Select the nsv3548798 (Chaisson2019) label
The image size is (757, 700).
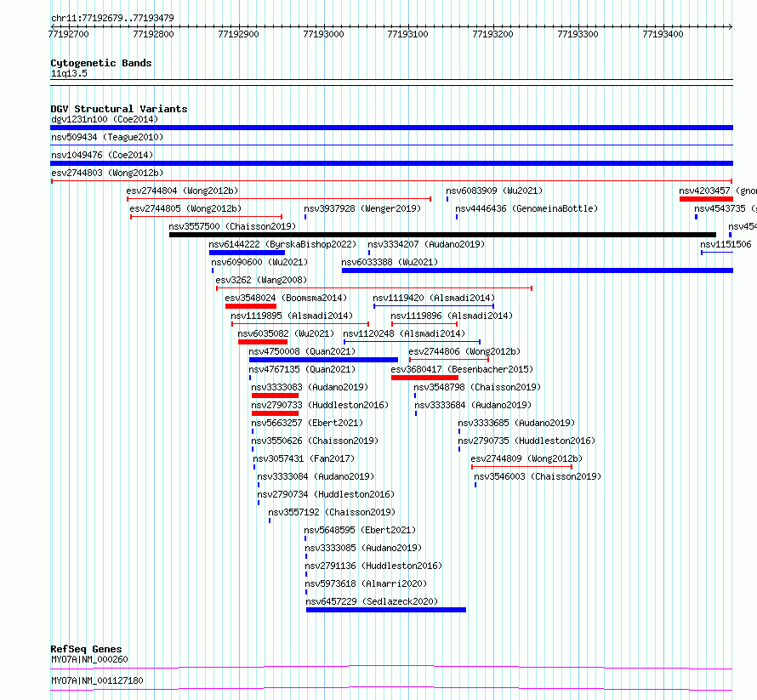tap(477, 387)
